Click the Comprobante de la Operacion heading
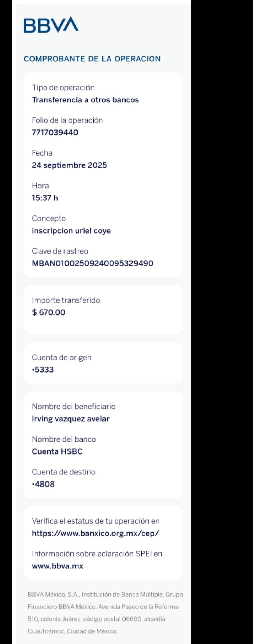Viewport: 253px width, 644px height. pos(92,59)
